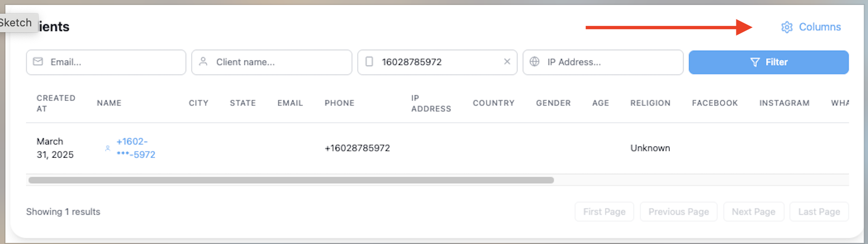
Task: Click the horizontal table scrollbar
Action: coord(291,180)
